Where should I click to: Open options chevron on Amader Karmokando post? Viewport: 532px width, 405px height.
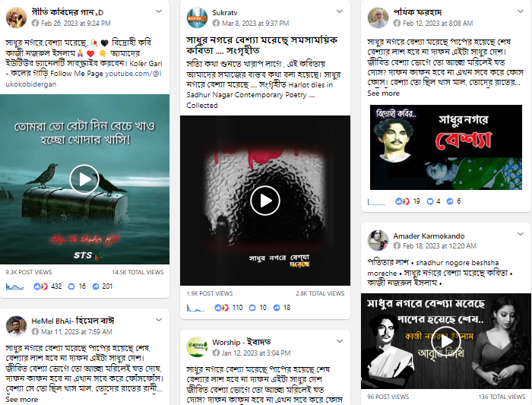[520, 234]
